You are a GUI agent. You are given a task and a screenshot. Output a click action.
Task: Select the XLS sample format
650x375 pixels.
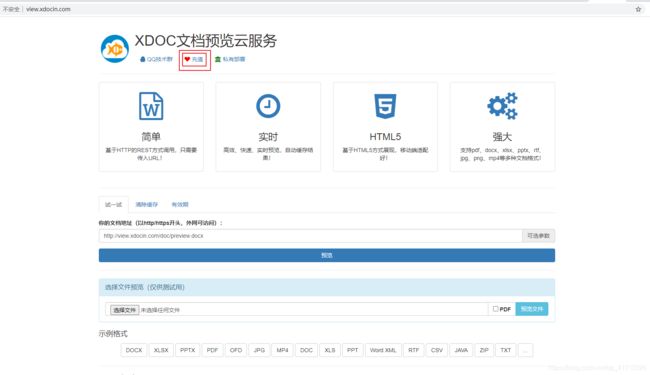click(x=330, y=350)
